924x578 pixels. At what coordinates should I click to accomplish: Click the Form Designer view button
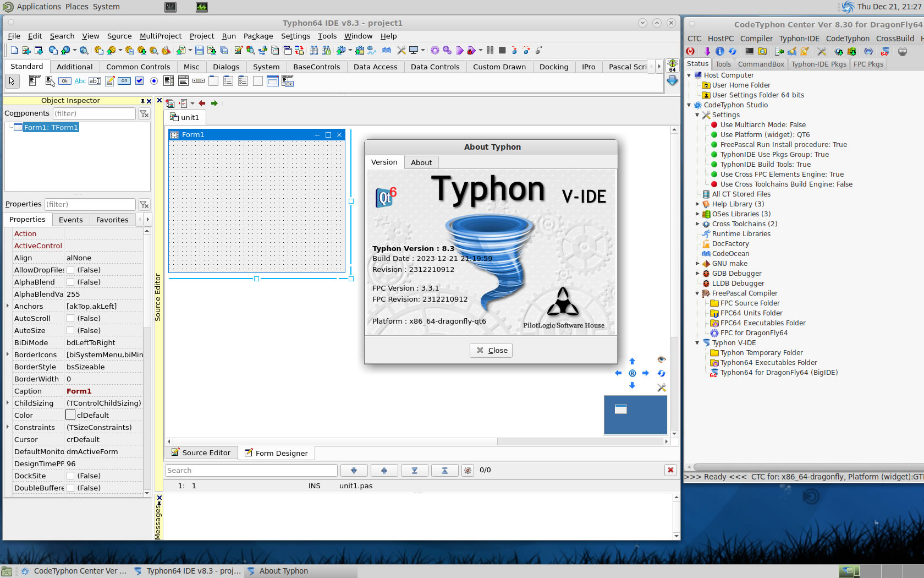277,453
